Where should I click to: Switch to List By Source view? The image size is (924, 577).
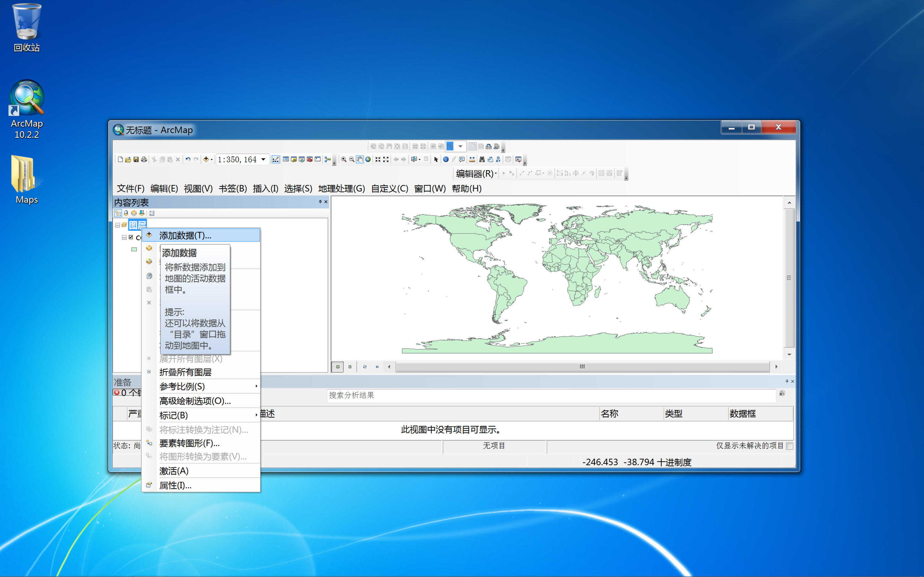[x=126, y=213]
